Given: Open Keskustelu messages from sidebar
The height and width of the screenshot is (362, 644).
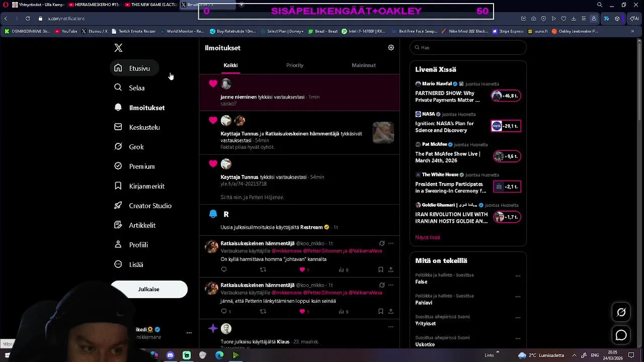Looking at the screenshot, I should coord(137,127).
